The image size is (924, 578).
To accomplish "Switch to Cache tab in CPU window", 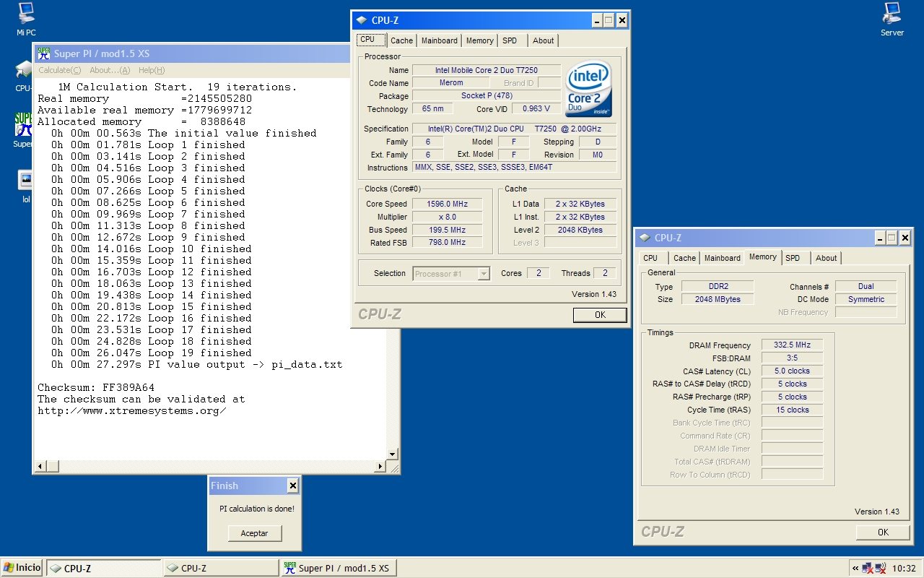I will tap(402, 40).
